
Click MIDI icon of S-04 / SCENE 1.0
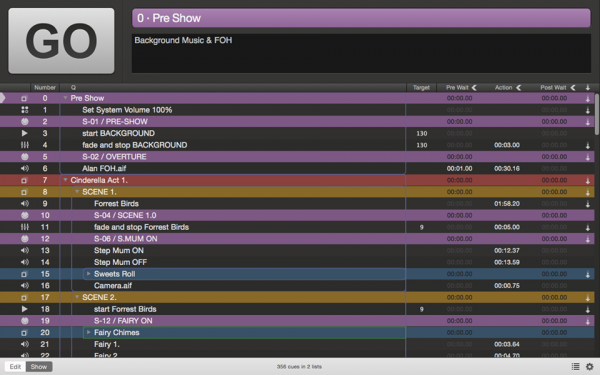coord(24,215)
